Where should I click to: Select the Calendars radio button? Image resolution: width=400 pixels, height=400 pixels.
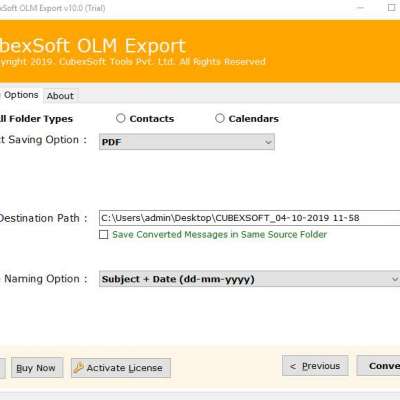220,118
